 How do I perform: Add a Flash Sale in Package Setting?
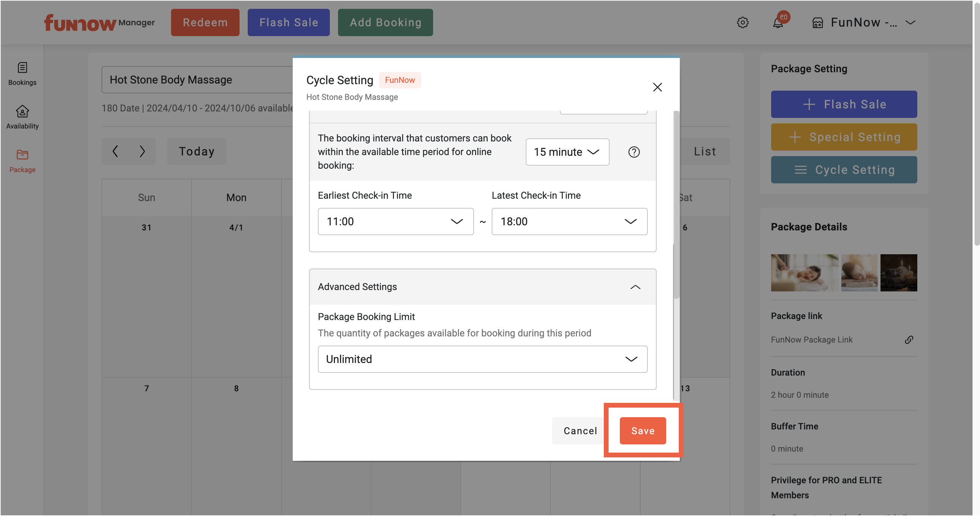(844, 104)
